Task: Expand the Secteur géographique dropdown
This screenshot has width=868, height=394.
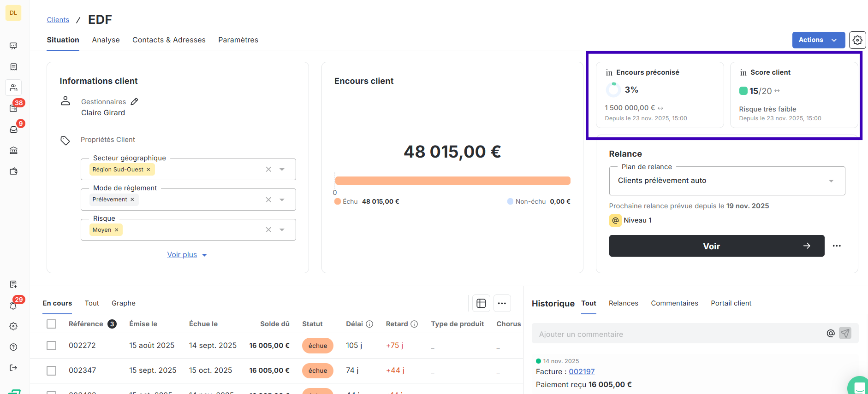Action: point(282,170)
